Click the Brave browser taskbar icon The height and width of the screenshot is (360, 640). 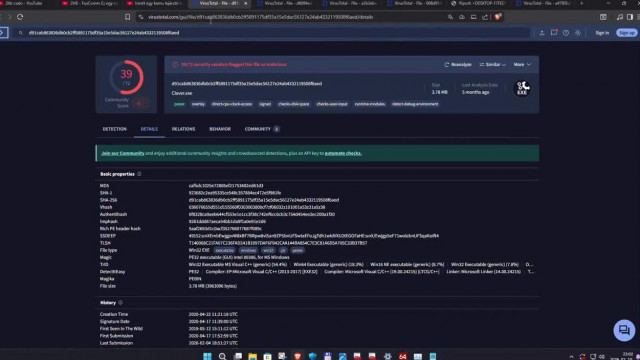click(x=298, y=356)
